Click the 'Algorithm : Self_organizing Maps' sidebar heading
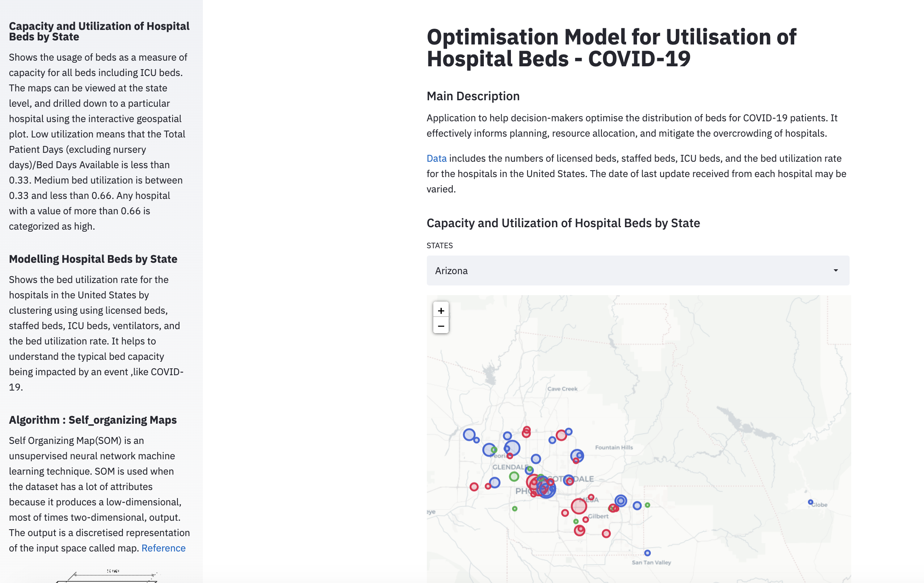 [x=93, y=420]
